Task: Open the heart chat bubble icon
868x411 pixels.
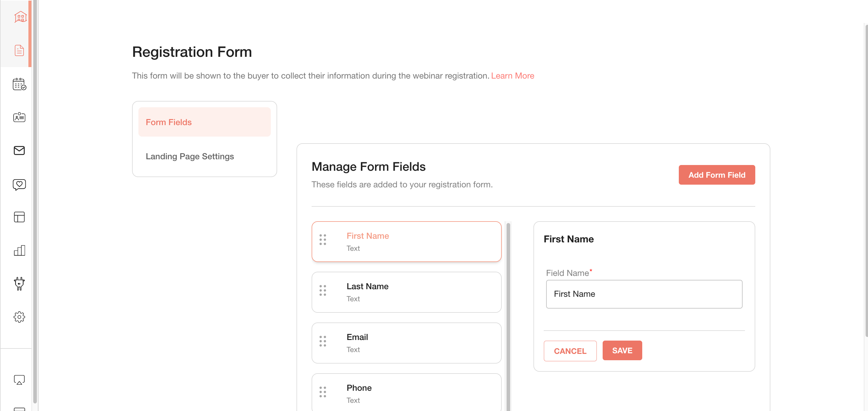Action: 19,184
